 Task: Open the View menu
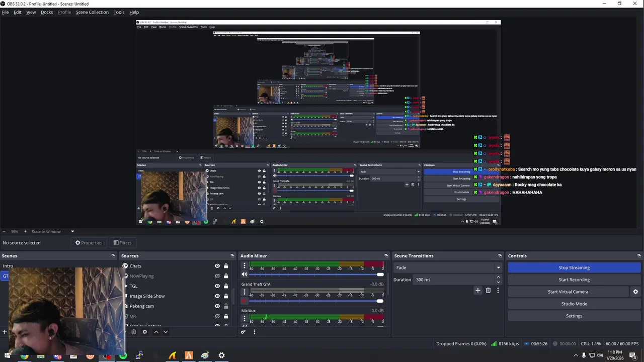point(31,12)
